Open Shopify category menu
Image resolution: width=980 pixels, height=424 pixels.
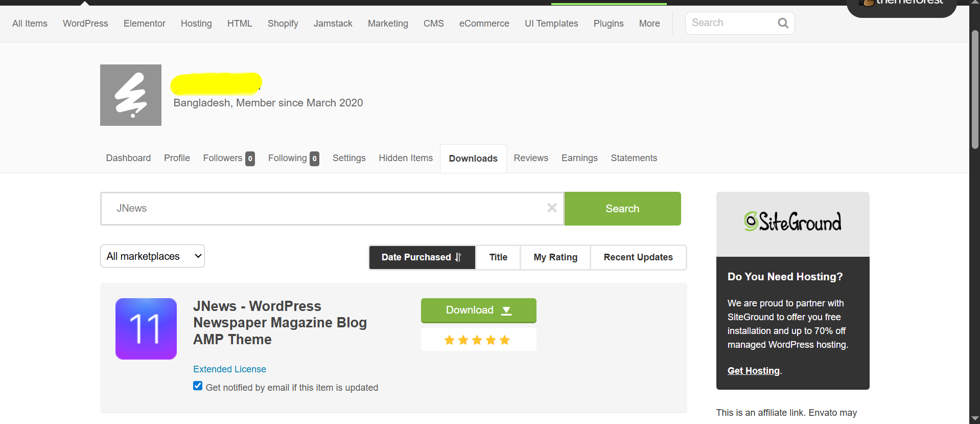[283, 24]
